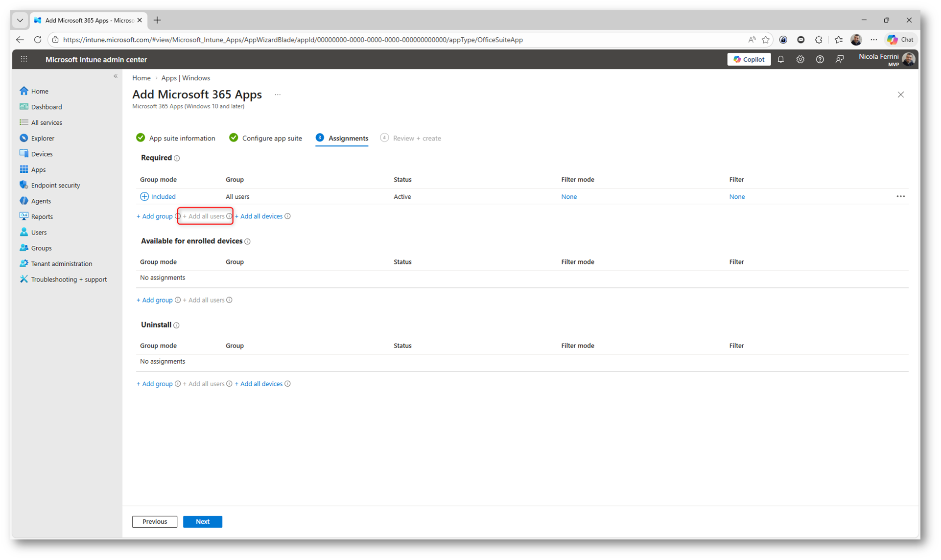Click the help question mark icon
Screen dimensions: 941x560
[820, 59]
